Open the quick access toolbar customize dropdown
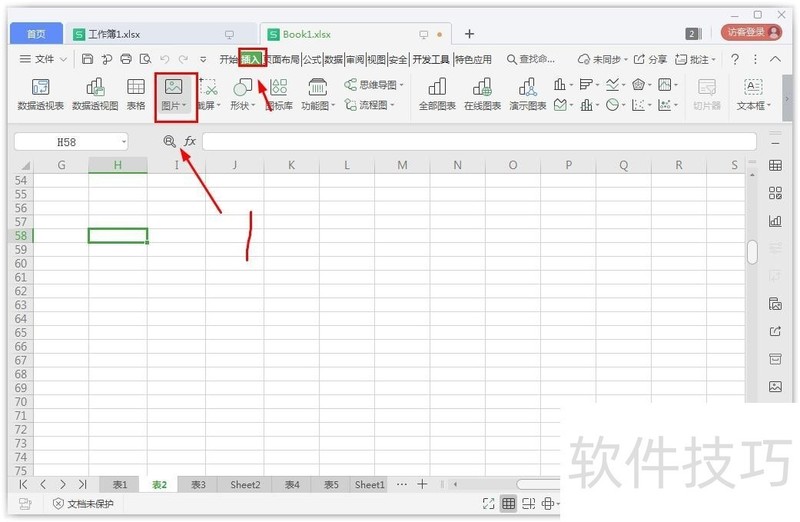 [203, 59]
